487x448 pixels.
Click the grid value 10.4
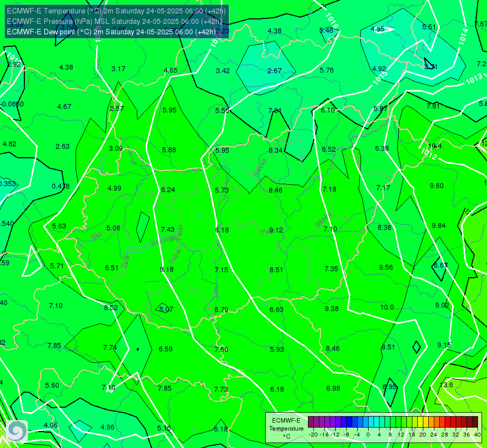pyautogui.click(x=434, y=146)
